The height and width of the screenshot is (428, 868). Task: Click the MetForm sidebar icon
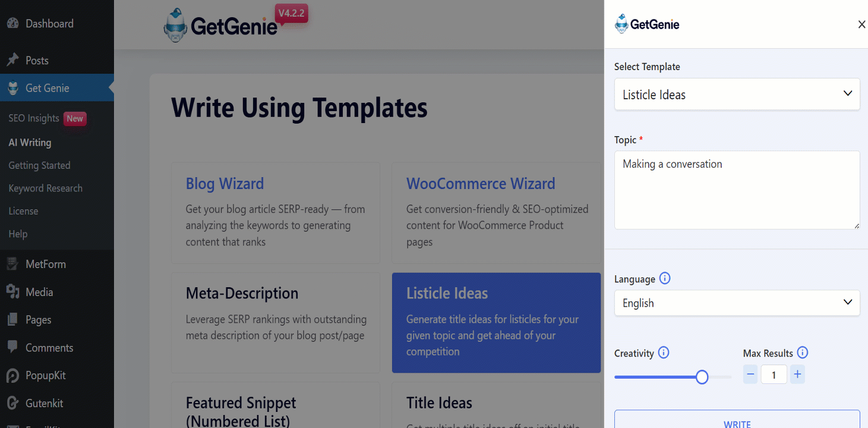12,264
